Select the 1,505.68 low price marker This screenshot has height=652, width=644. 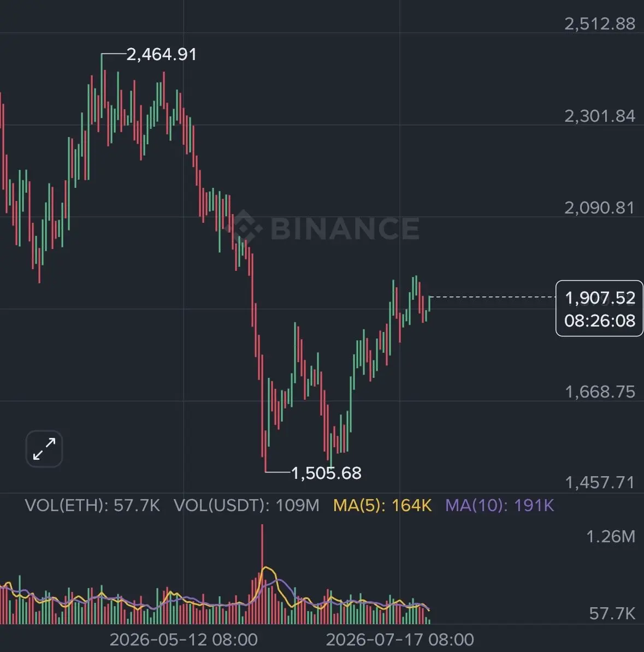pyautogui.click(x=326, y=473)
